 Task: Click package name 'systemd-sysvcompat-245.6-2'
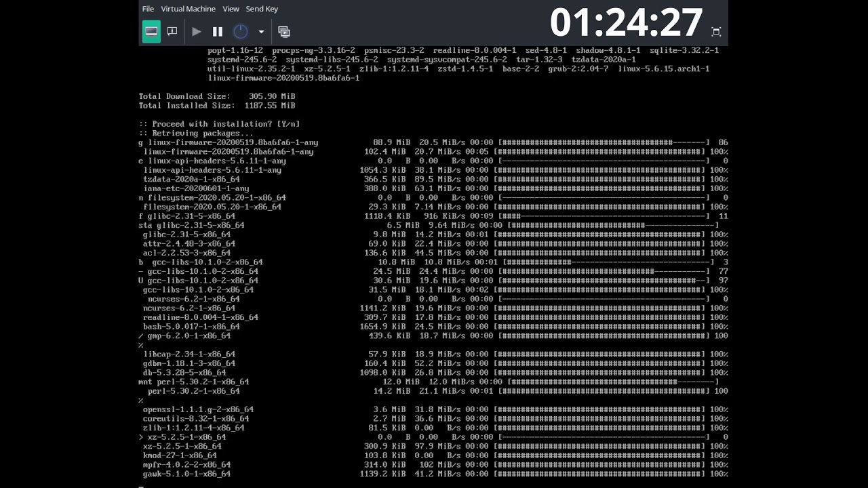coord(447,60)
